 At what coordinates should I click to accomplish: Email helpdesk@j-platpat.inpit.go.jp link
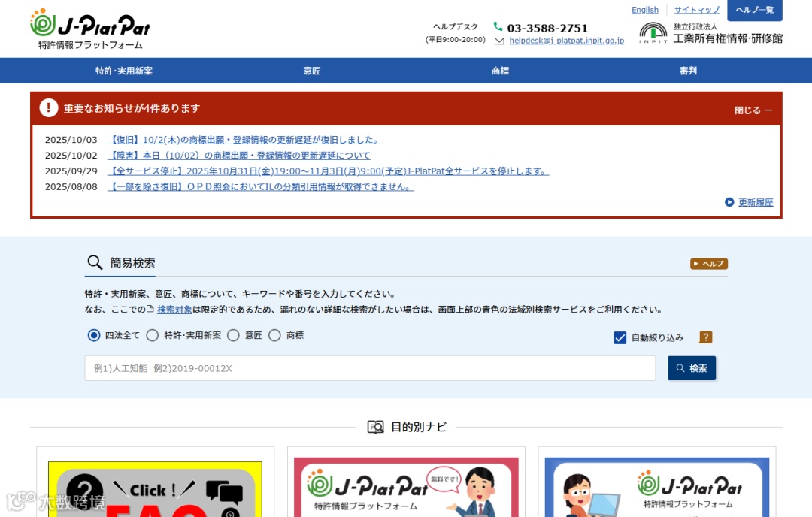pos(567,41)
